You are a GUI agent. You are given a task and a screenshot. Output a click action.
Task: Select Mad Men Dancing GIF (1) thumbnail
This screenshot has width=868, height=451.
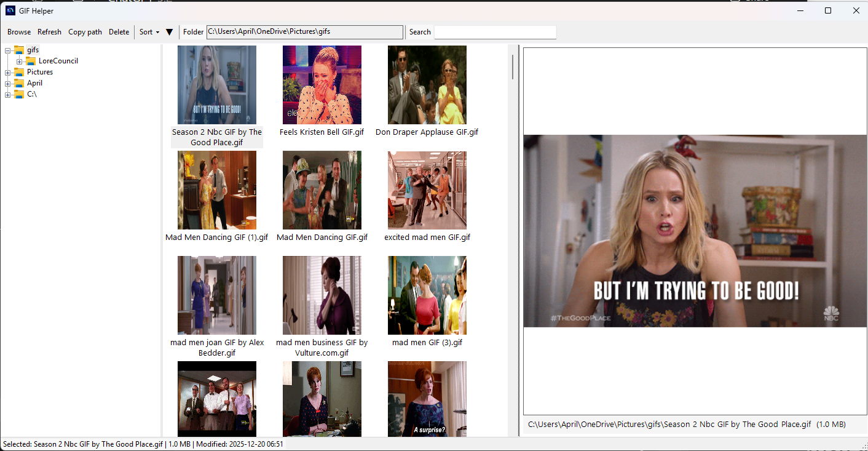click(x=217, y=190)
